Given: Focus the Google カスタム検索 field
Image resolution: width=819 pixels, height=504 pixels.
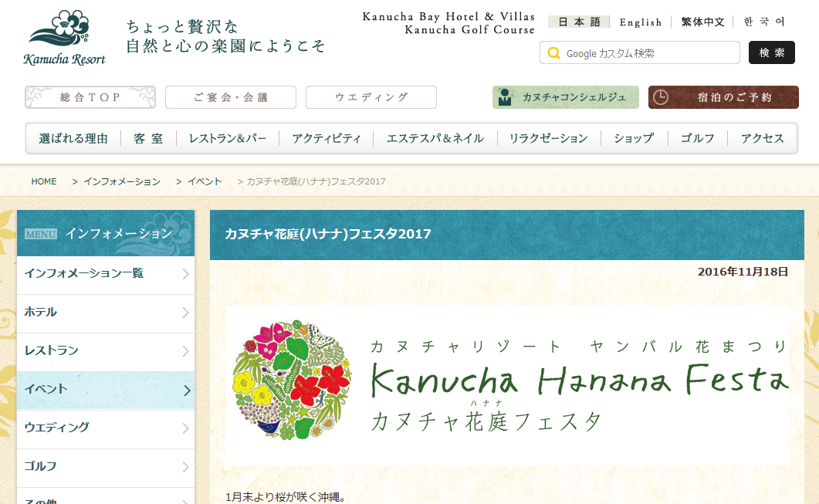Looking at the screenshot, I should pyautogui.click(x=640, y=52).
